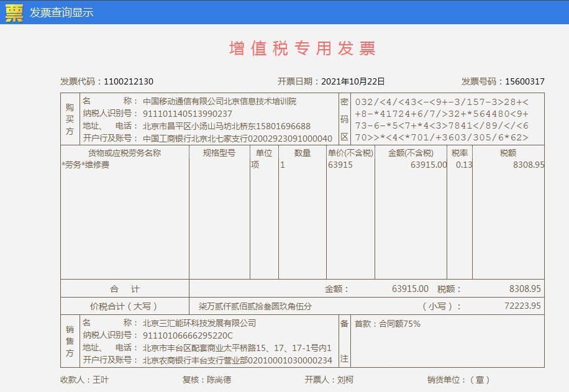The height and width of the screenshot is (392, 569).
Task: Click tax rate cell 0.13
Action: 464,165
